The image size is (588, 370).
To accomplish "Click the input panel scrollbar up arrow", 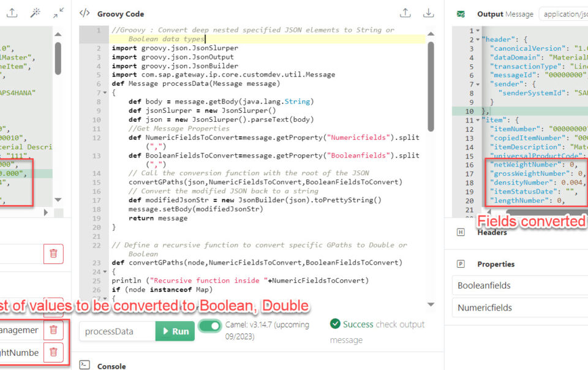I will click(x=58, y=34).
